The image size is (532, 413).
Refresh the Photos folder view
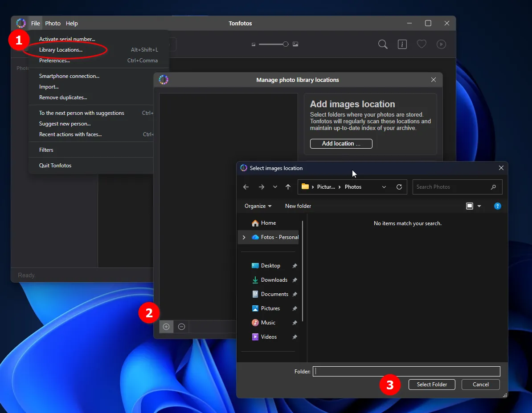click(399, 187)
